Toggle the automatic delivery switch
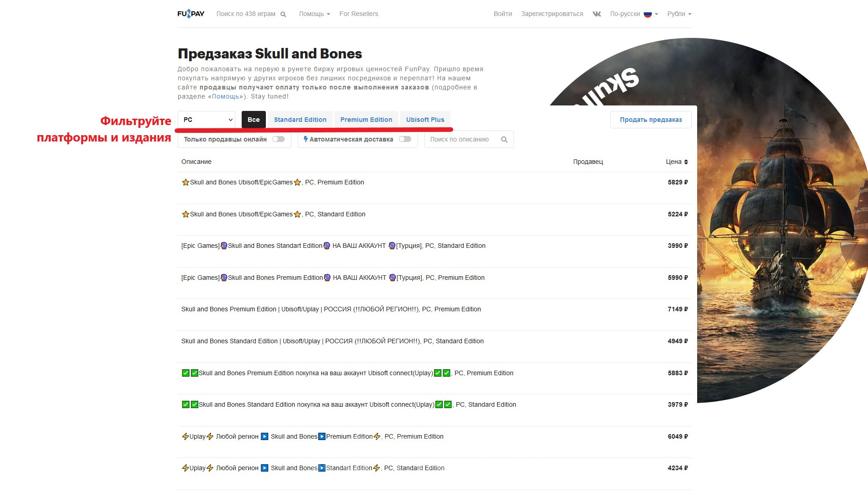This screenshot has width=868, height=493. [x=405, y=139]
